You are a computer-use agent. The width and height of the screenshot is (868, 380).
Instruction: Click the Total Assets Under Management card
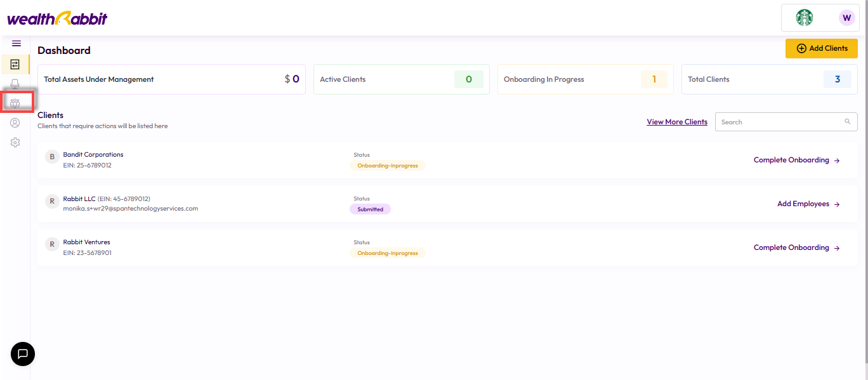point(172,79)
